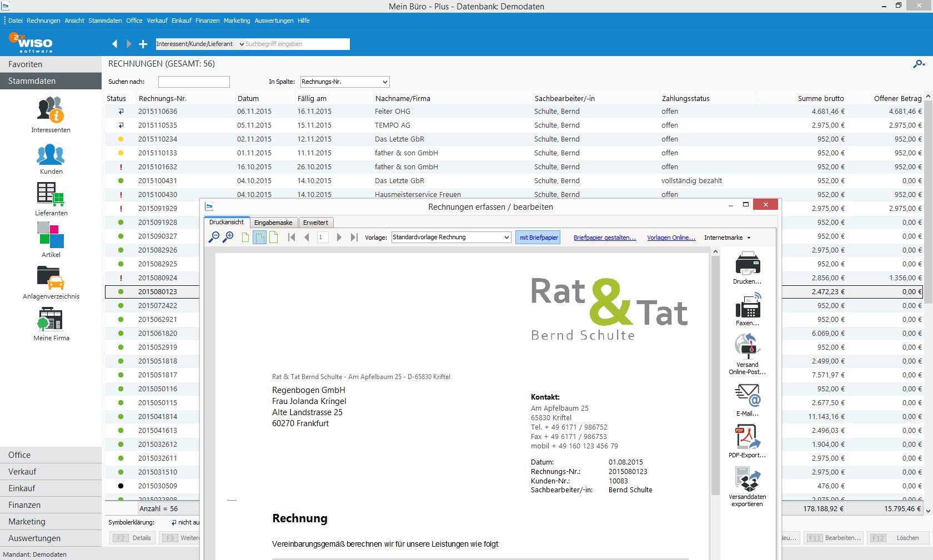
Task: Send invoice via E-Mail icon
Action: click(747, 396)
